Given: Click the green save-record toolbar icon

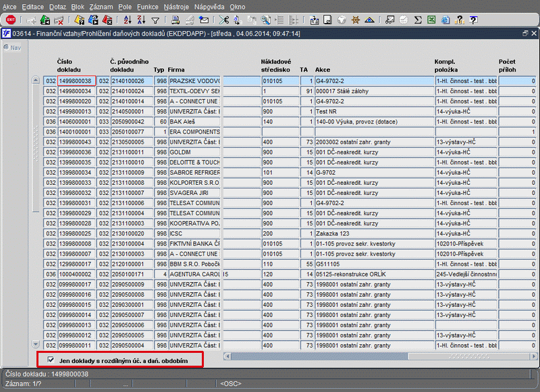Looking at the screenshot, I should point(45,20).
